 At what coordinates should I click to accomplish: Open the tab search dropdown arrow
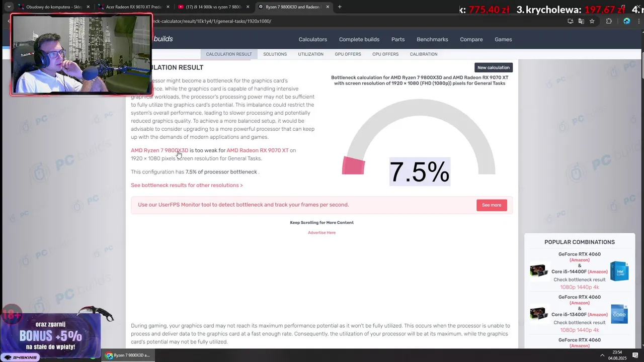click(x=9, y=7)
